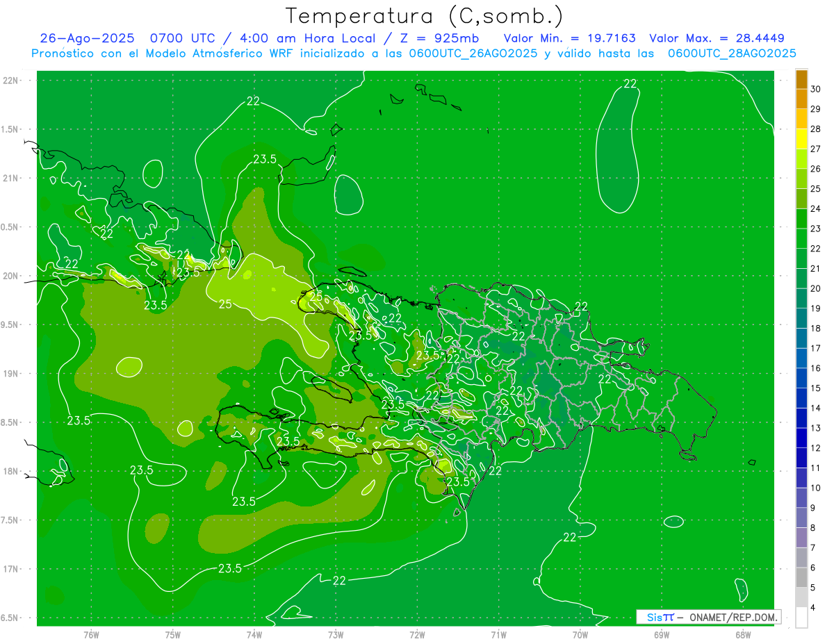
Task: Pick the gray legend swatch between 5 and 6
Action: [x=801, y=577]
